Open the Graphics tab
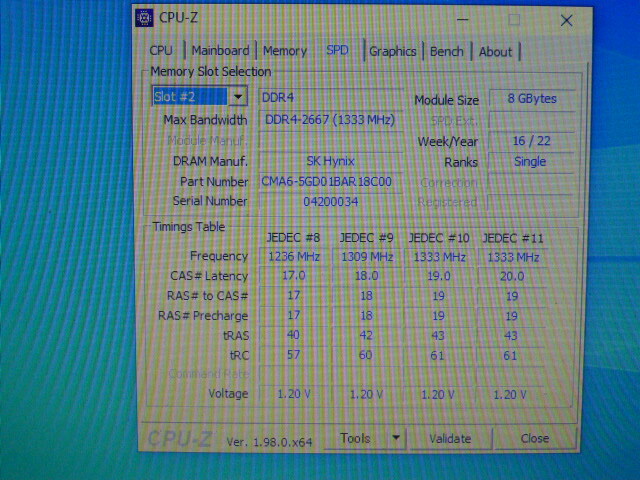The height and width of the screenshot is (480, 640). (393, 51)
